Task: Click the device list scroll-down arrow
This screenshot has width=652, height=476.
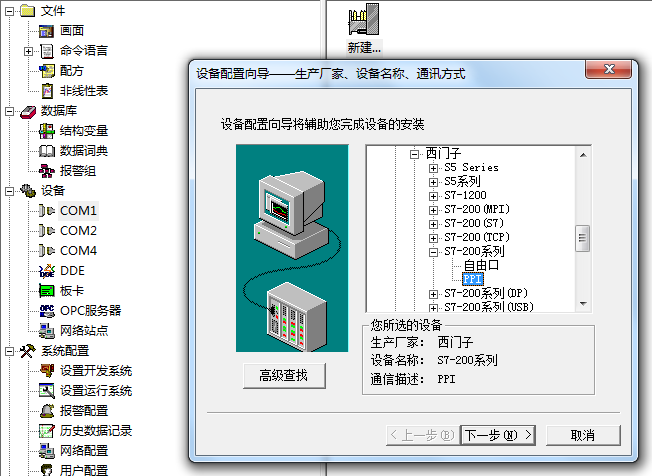Action: (583, 304)
